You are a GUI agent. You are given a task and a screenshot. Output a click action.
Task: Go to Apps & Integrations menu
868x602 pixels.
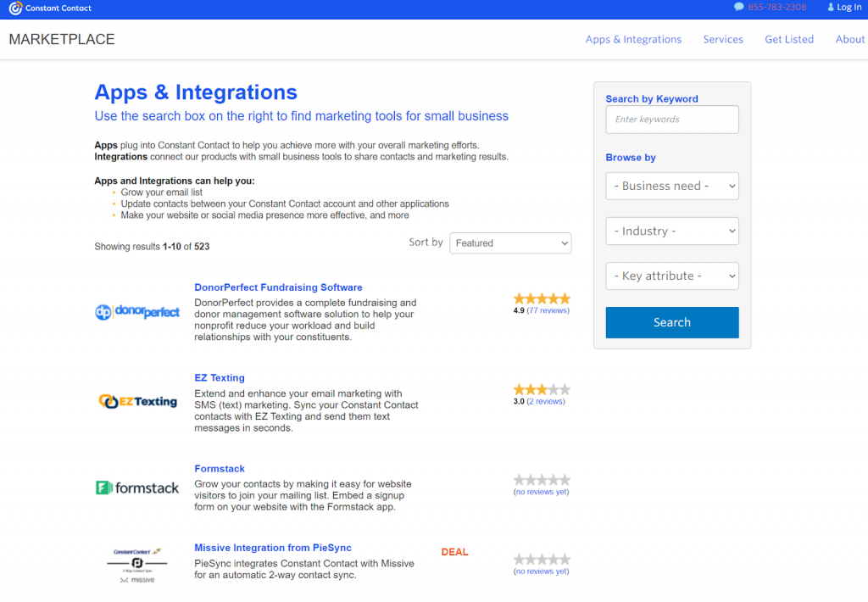[x=633, y=39]
